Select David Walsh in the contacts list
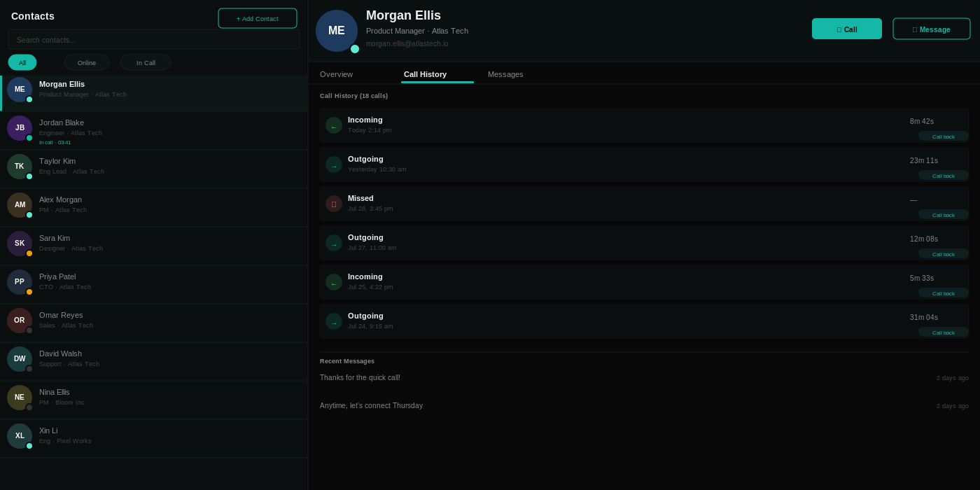 click(154, 362)
